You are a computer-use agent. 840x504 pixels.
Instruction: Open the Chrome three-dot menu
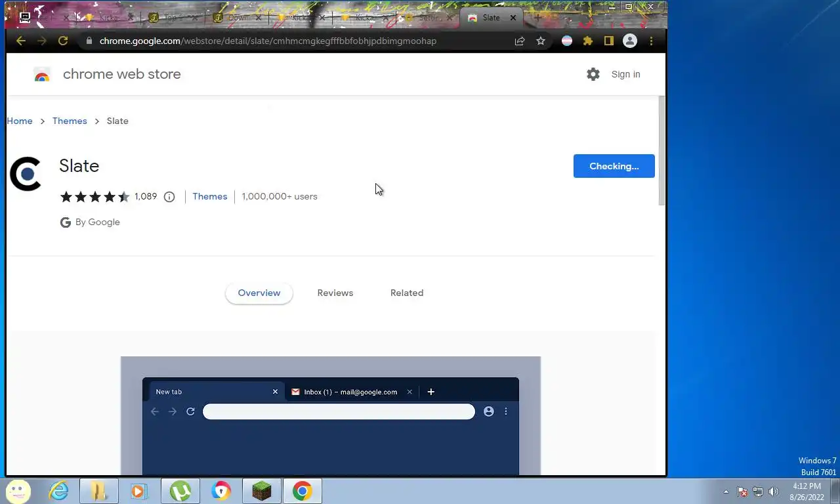[651, 41]
